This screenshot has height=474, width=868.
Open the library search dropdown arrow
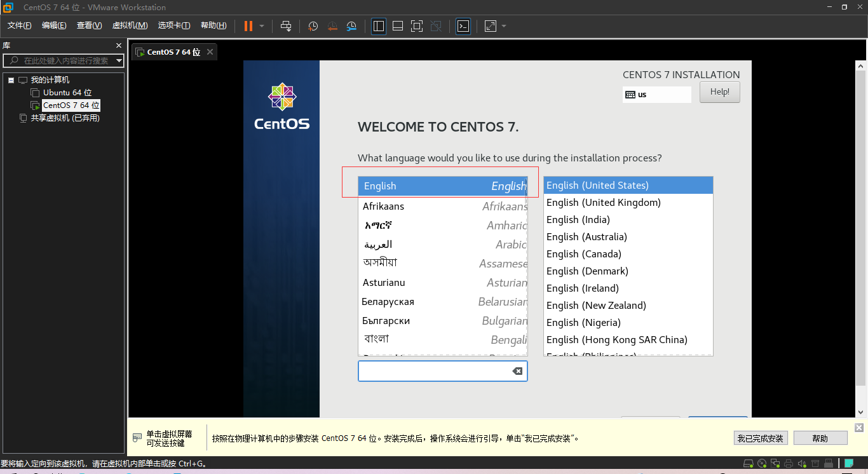119,61
